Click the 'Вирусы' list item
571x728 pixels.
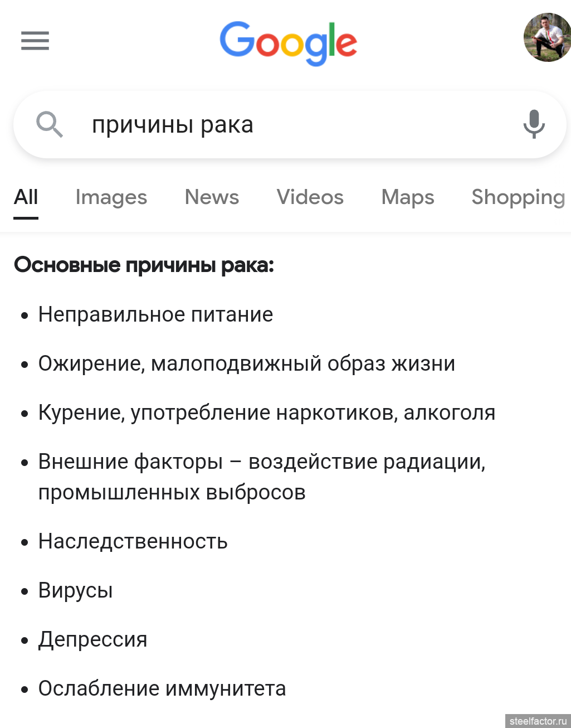(x=75, y=590)
